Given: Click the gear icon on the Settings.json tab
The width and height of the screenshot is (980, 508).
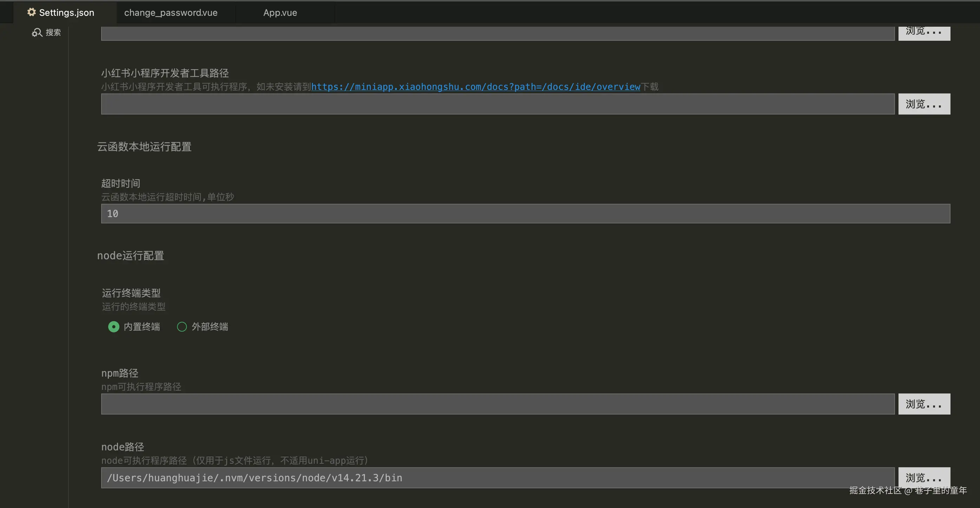Looking at the screenshot, I should pos(32,12).
